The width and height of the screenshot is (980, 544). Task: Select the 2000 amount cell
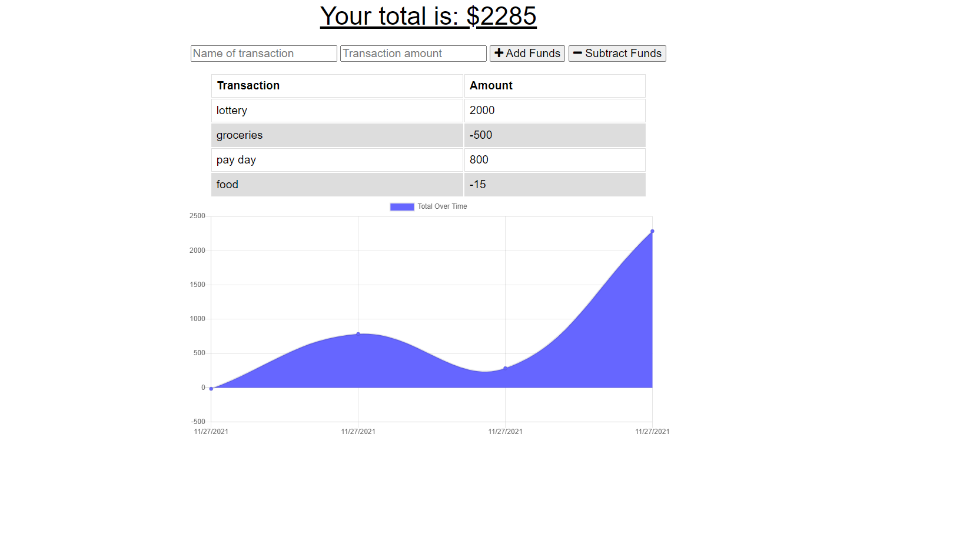point(554,111)
